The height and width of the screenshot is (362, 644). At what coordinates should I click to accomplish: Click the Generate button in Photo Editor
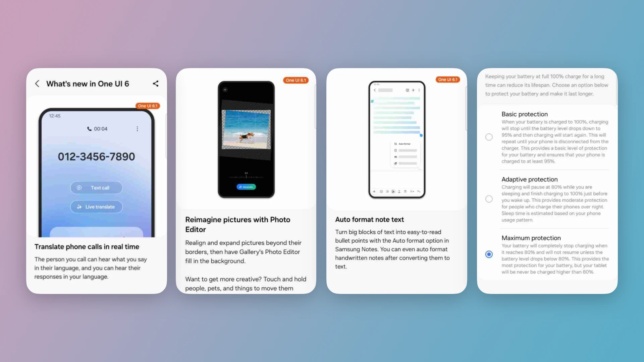[246, 186]
